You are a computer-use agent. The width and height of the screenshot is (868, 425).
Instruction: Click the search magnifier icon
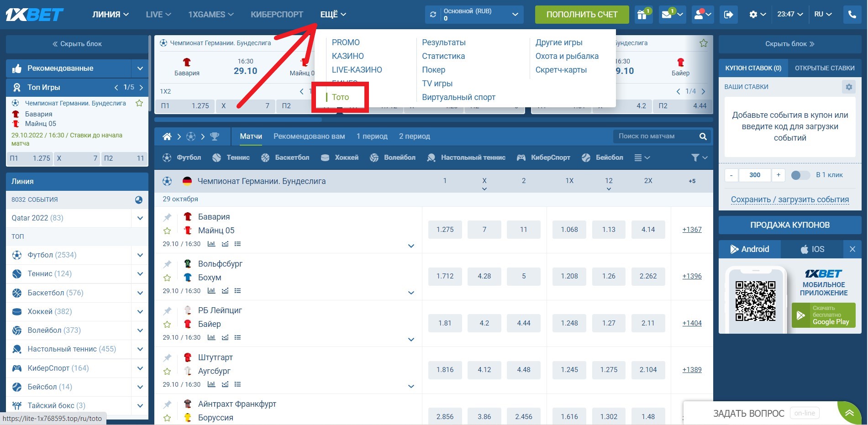[x=703, y=136]
